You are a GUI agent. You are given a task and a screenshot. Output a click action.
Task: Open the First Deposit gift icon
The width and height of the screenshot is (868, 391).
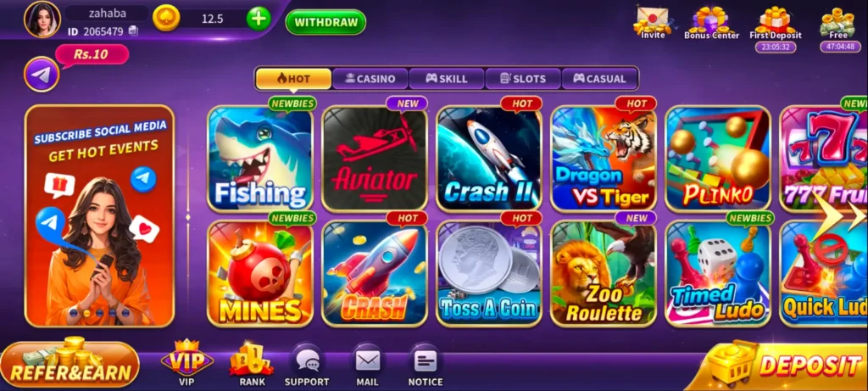[x=776, y=22]
